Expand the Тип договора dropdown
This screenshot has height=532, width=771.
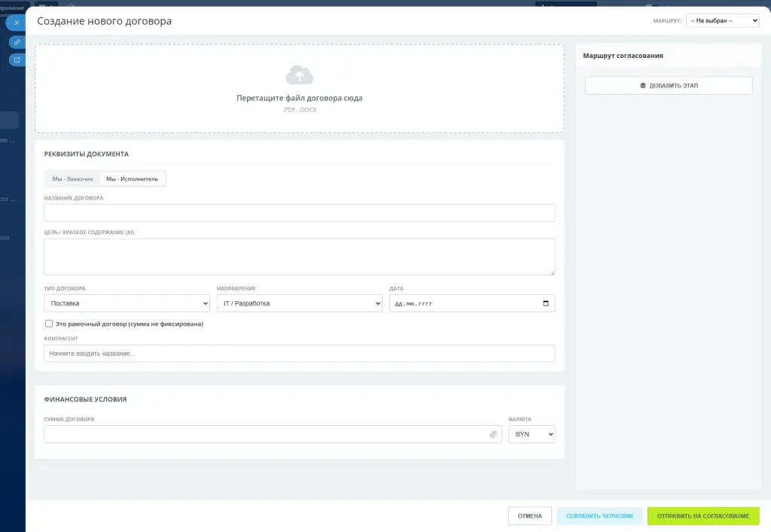[126, 303]
